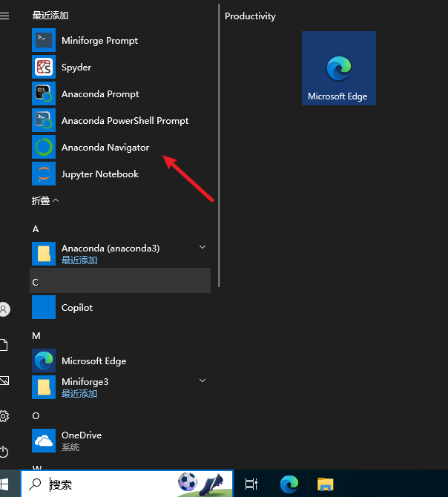
Task: Click the Miniforge3 folder icon
Action: (x=44, y=387)
